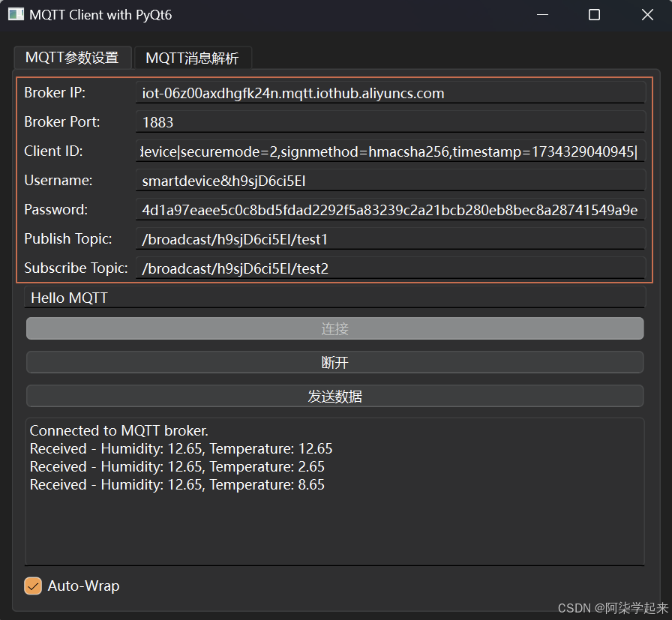Click the Subscribe Topic field for test2
The width and height of the screenshot is (672, 620).
tap(390, 268)
